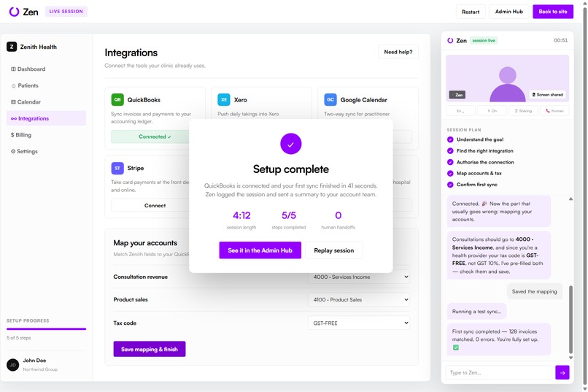Click the Need help? button
Screen dimensions: 588x392
coord(398,52)
